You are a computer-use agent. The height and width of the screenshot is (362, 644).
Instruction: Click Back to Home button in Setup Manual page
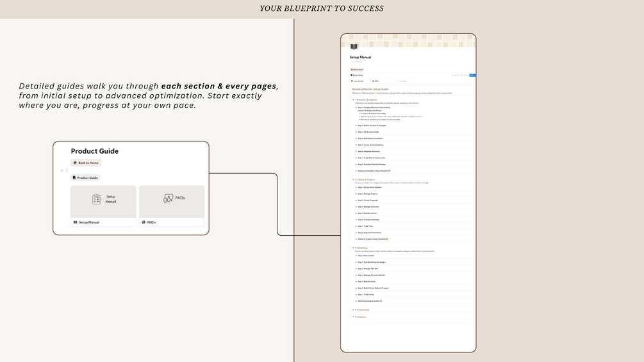click(x=357, y=70)
